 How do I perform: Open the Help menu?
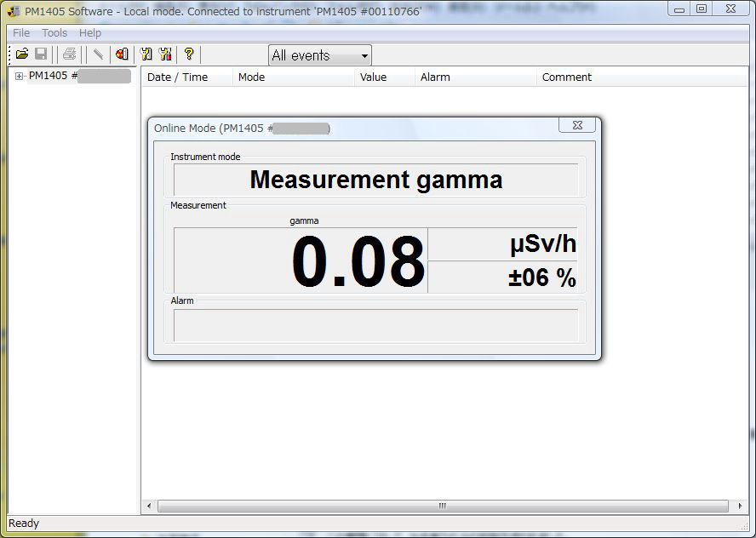pos(90,33)
